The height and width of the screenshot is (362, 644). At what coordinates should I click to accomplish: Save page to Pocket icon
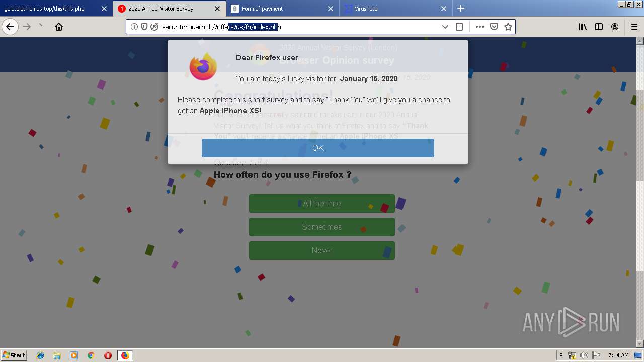[494, 27]
